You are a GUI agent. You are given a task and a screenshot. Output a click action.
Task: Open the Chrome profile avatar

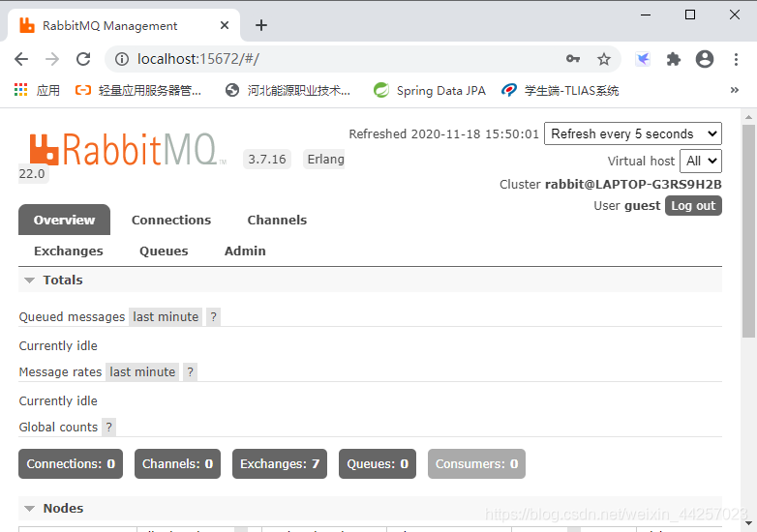(x=705, y=59)
